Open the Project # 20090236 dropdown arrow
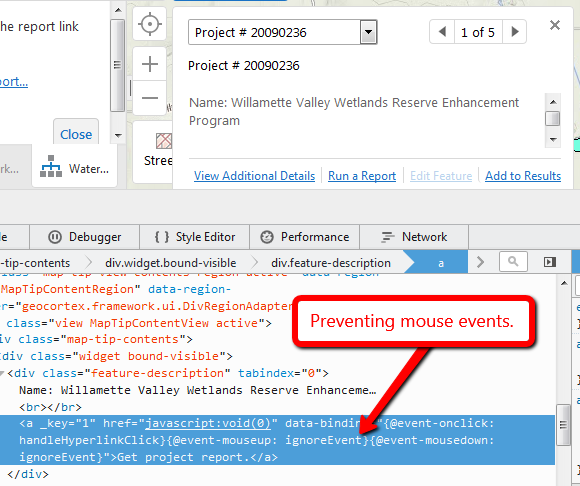Viewport: 580px width, 486px height. pyautogui.click(x=368, y=32)
